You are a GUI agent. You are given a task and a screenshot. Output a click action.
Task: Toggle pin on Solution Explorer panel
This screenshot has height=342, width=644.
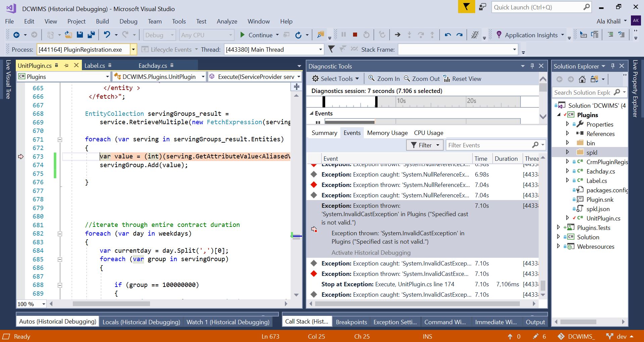[x=612, y=66]
